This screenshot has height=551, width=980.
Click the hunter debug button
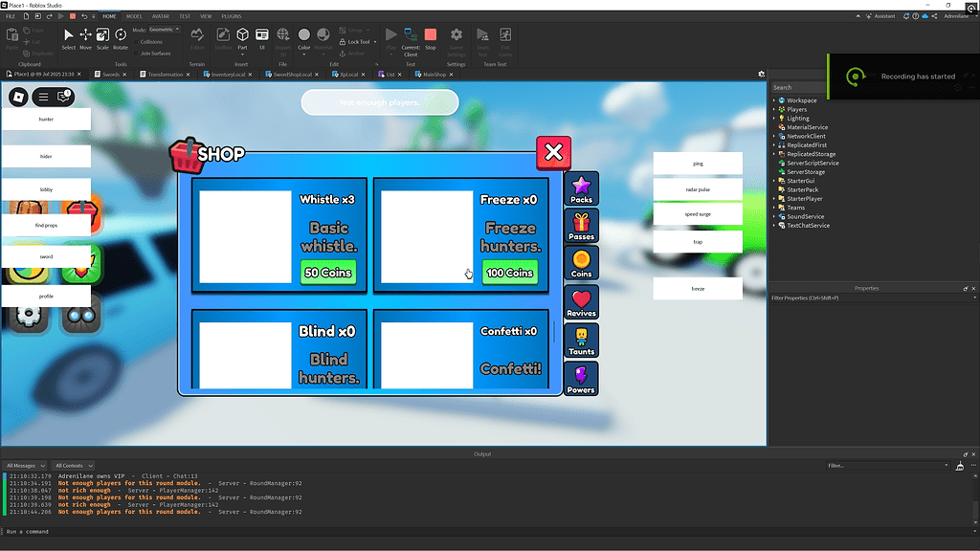click(x=46, y=120)
